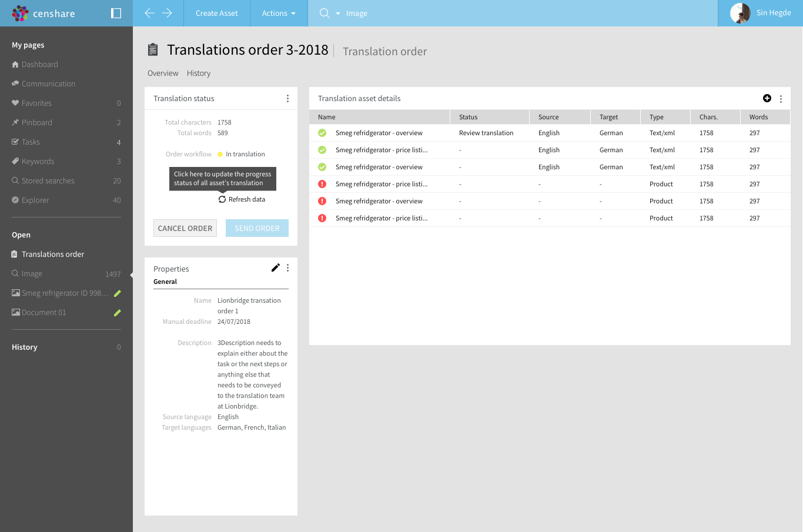Screen dimensions: 803x532
Task: Add asset with plus icon
Action: click(x=767, y=98)
